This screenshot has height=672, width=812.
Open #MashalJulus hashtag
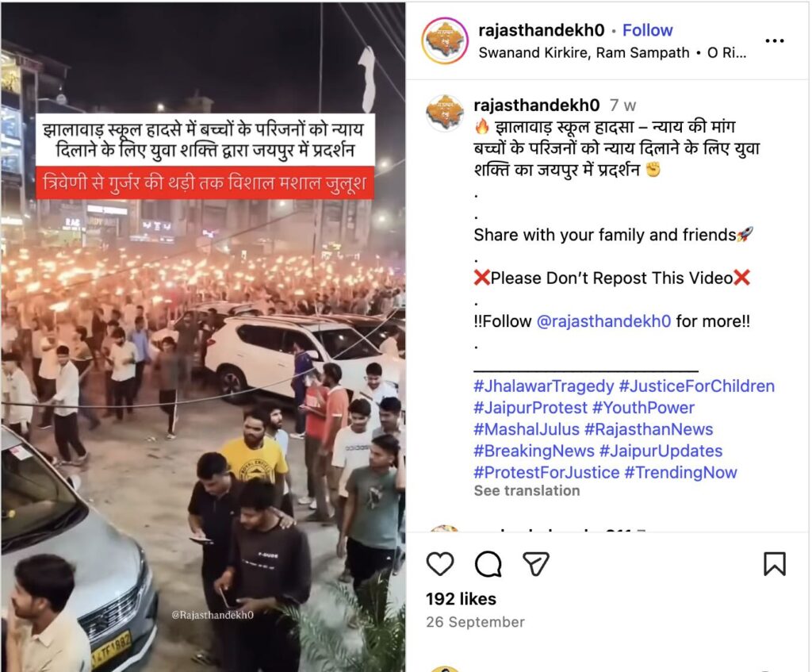[x=527, y=429]
